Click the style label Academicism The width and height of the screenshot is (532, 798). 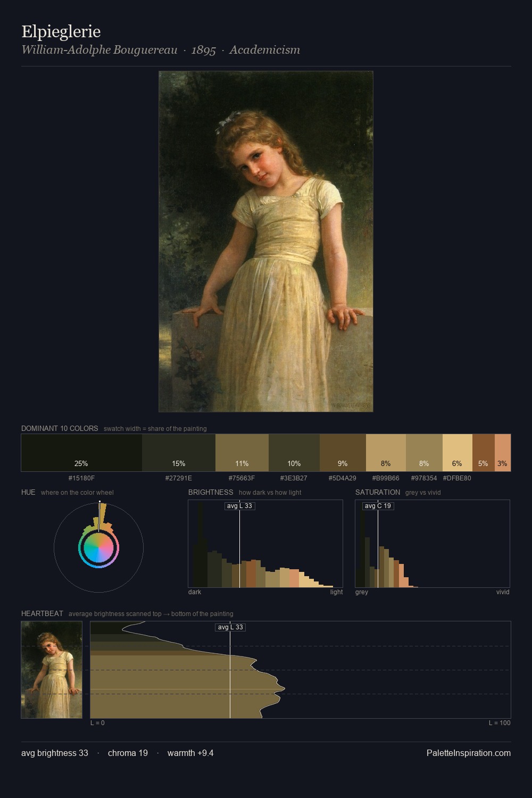click(x=265, y=50)
